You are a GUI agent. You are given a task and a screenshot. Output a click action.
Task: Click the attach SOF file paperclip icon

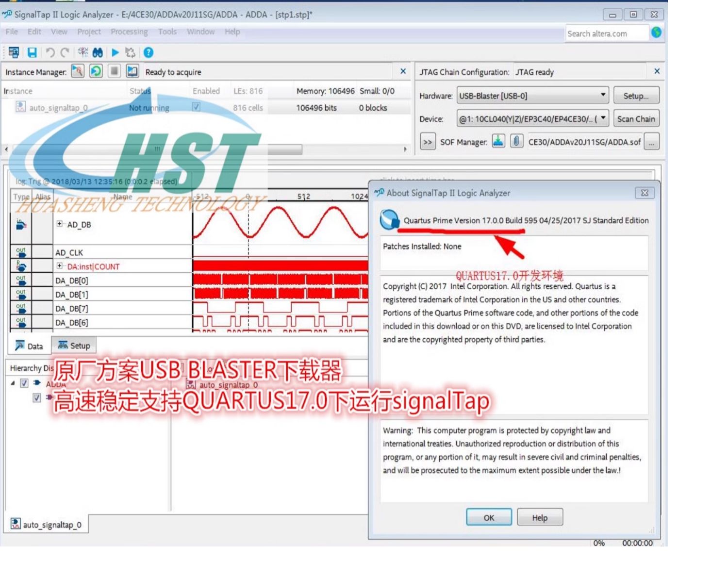point(516,141)
